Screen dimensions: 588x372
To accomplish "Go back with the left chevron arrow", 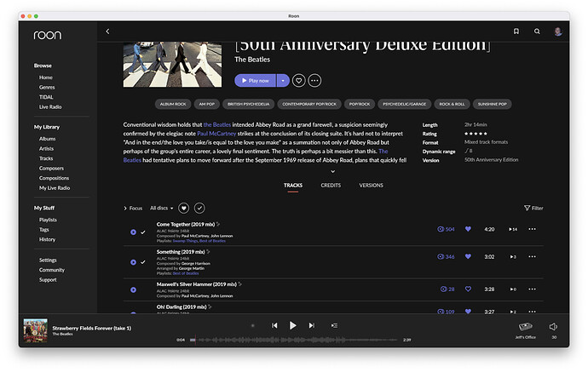I will point(107,31).
